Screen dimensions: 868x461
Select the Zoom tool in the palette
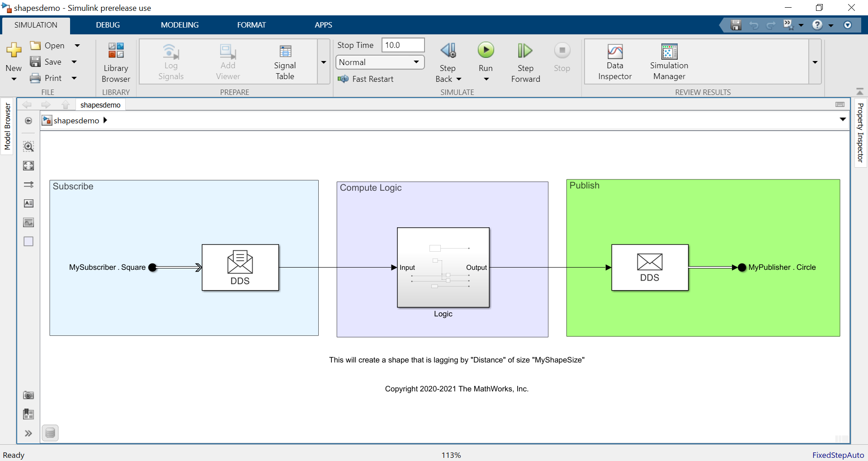(x=28, y=146)
